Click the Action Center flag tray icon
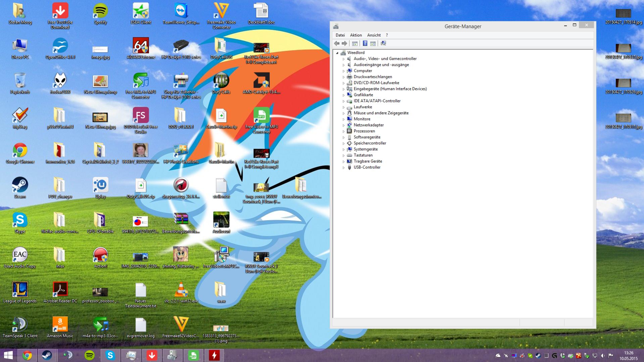Screen dimensions: 644x362 click(x=611, y=356)
